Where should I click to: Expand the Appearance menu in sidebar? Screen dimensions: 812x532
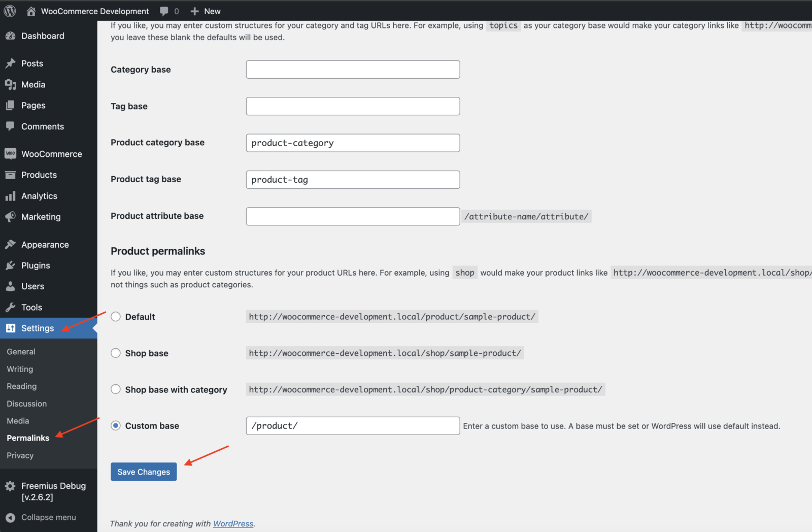tap(45, 245)
